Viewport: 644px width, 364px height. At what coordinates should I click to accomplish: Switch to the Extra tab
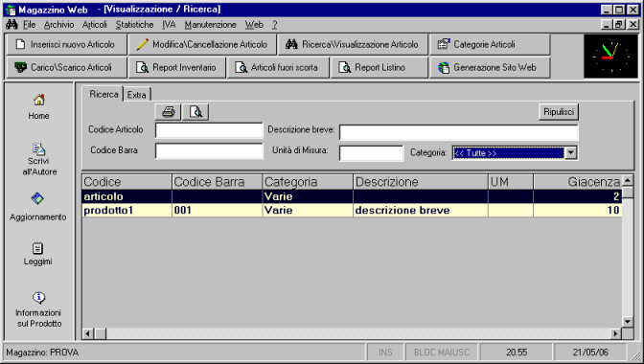tap(137, 95)
